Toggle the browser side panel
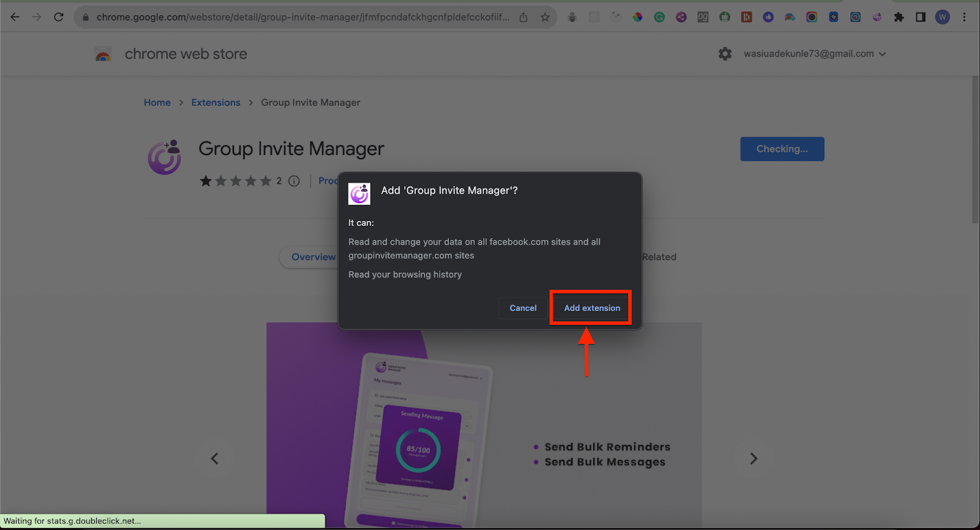 [921, 17]
